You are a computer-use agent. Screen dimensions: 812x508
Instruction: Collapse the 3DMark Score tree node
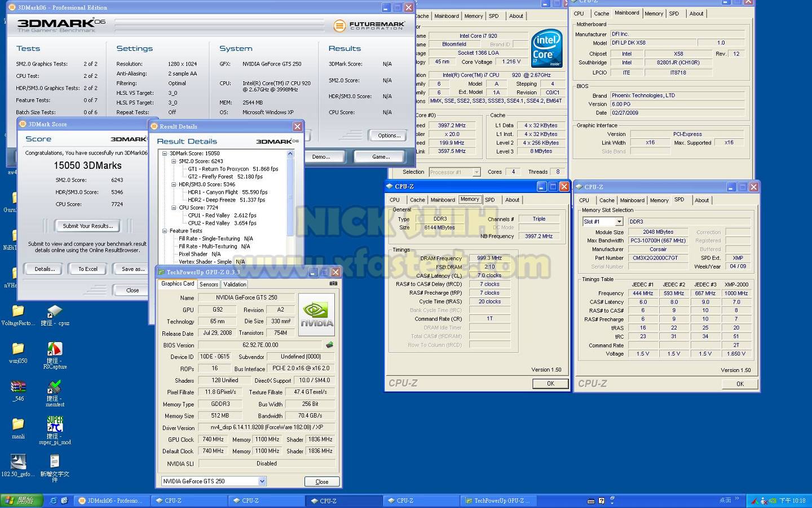165,154
